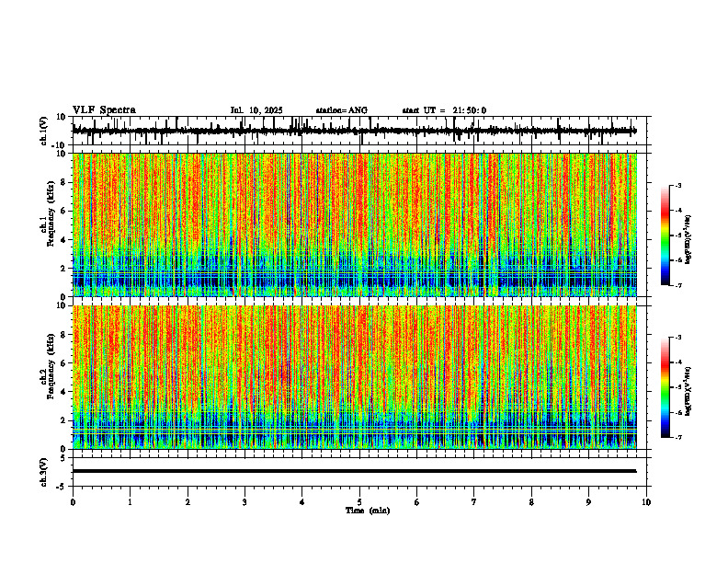Click the "VLF Spectra" plot title

tap(104, 110)
